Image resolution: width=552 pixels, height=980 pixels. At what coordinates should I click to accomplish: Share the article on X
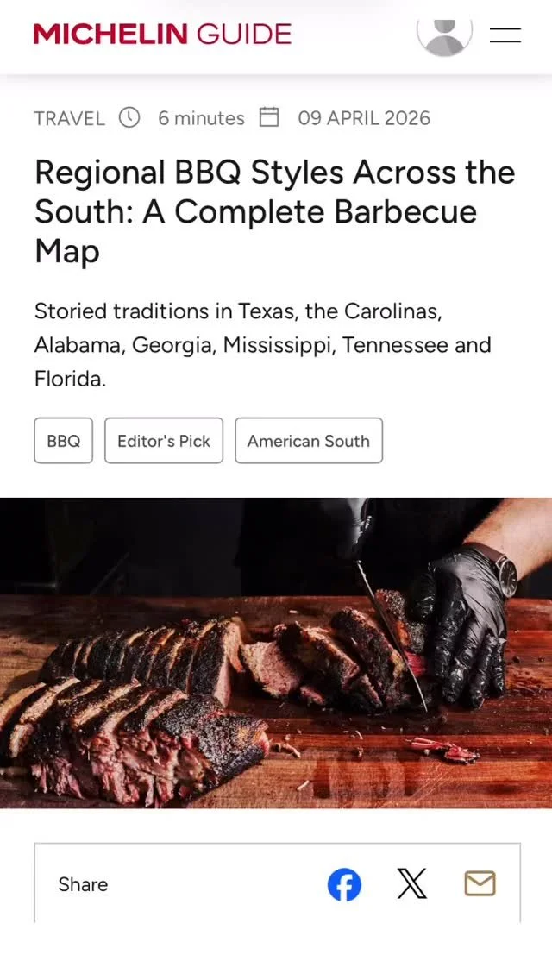(412, 883)
